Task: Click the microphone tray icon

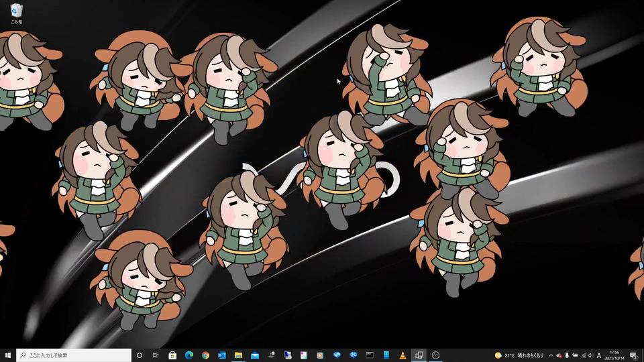Action: (x=567, y=355)
